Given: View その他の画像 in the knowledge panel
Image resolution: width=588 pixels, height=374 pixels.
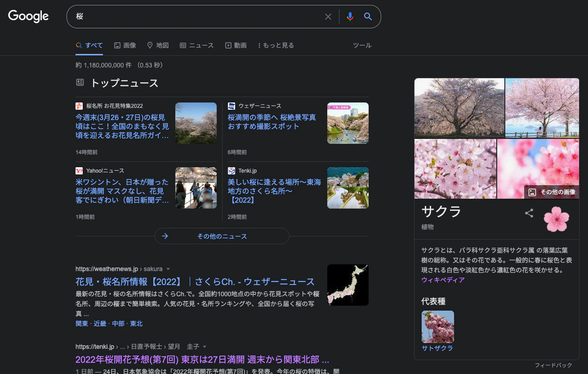Looking at the screenshot, I should click(552, 192).
